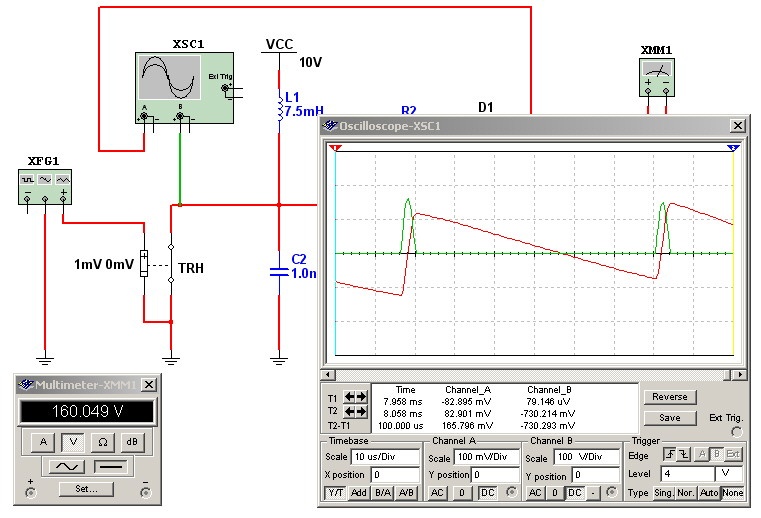The height and width of the screenshot is (518, 761).
Task: Select ammeter A mode on multimeter
Action: pos(42,441)
